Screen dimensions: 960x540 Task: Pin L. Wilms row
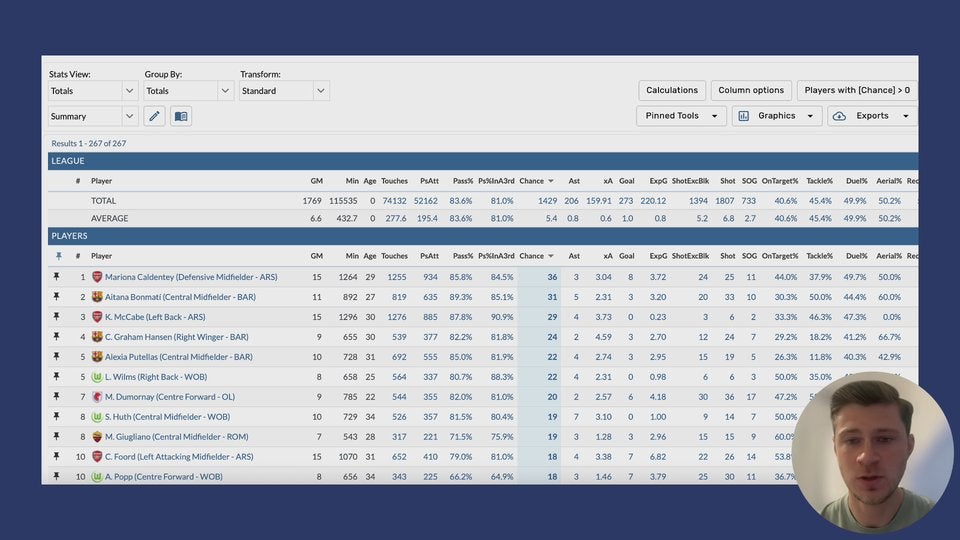coord(57,377)
